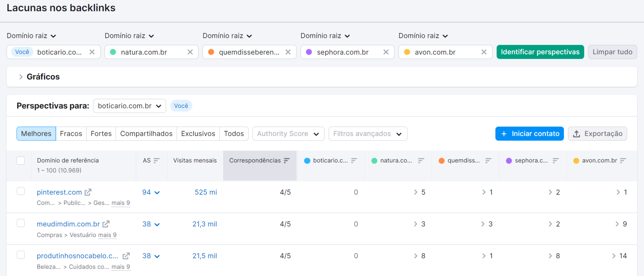The height and width of the screenshot is (276, 644).
Task: Sort by sephora column icon
Action: coord(556,160)
